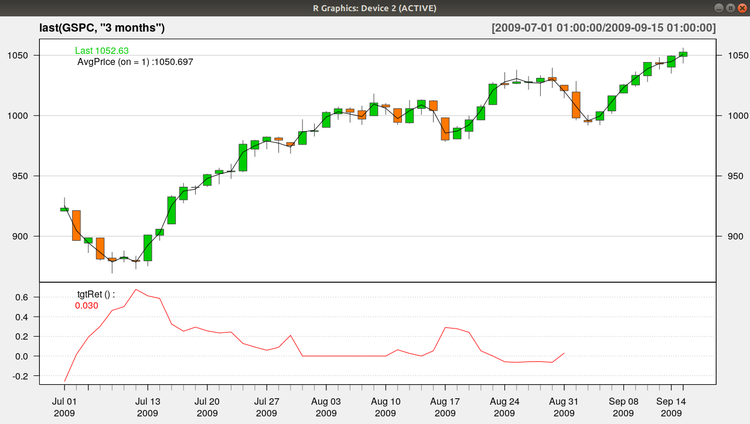This screenshot has width=750, height=424.
Task: Select the Aug 03 2009 axis date
Action: 326,405
